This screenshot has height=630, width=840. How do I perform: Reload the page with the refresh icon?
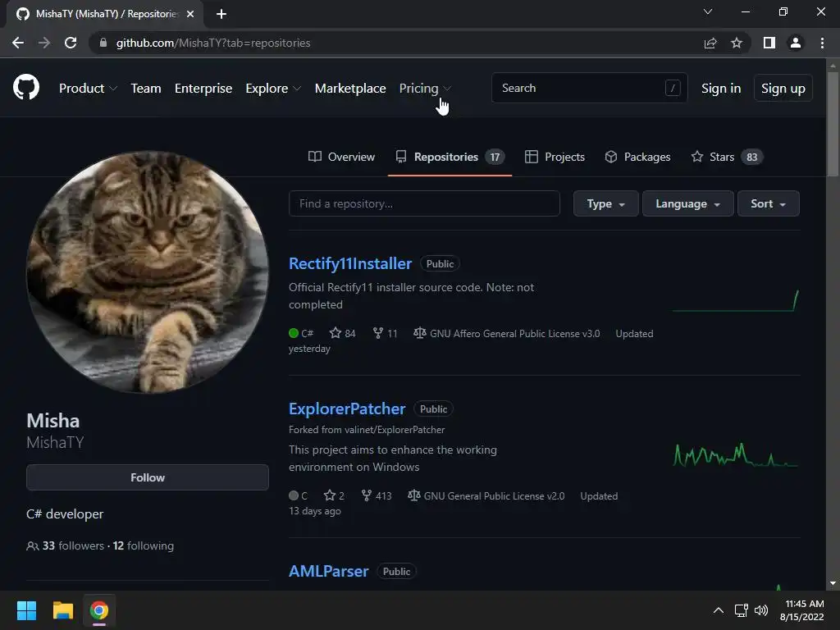tap(71, 43)
